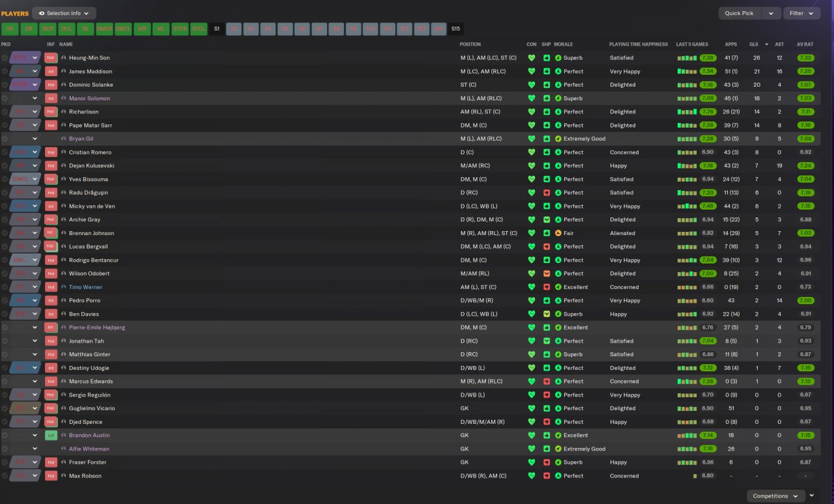Click Radu Drăgușin's red sharpness icon
834x504 pixels.
(x=546, y=193)
